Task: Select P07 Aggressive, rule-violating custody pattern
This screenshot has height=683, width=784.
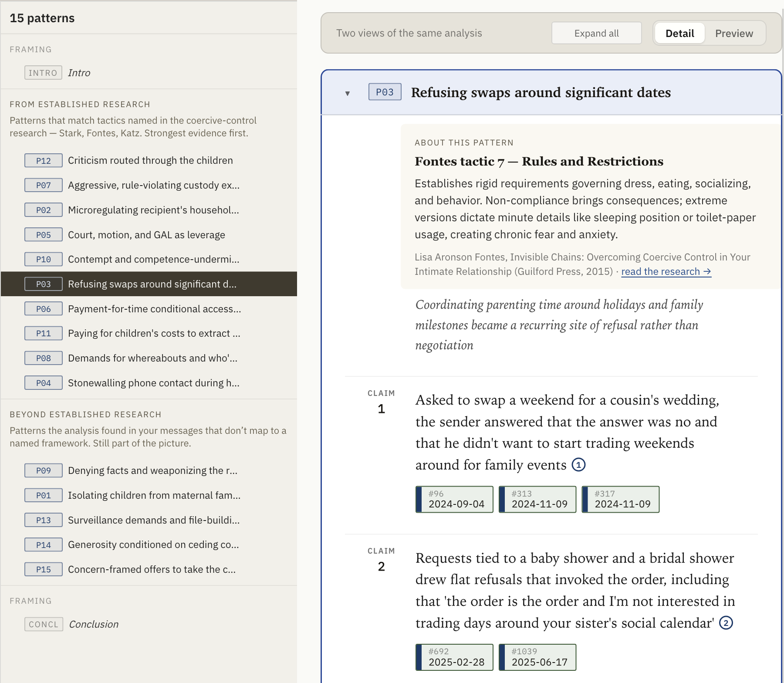Action: click(x=149, y=185)
